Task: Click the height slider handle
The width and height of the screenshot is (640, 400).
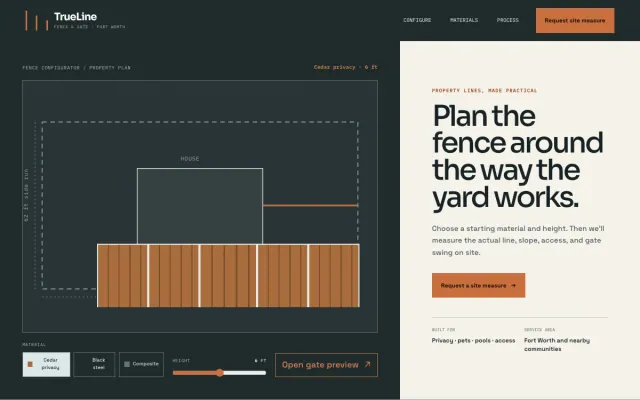Action: [x=220, y=373]
